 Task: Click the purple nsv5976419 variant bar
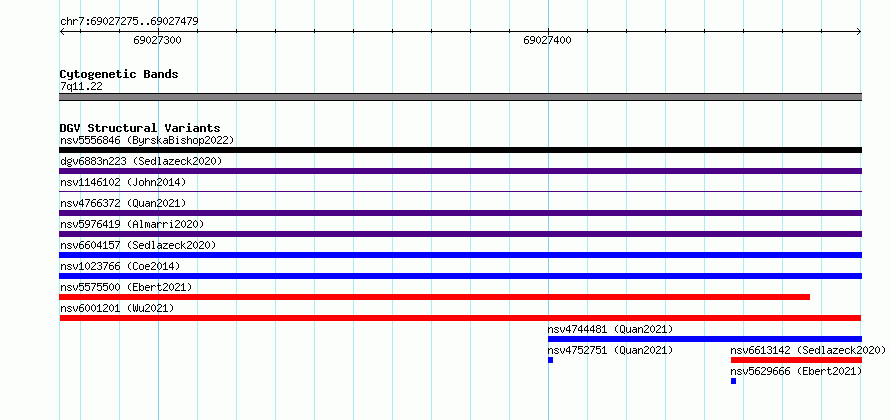(x=461, y=234)
